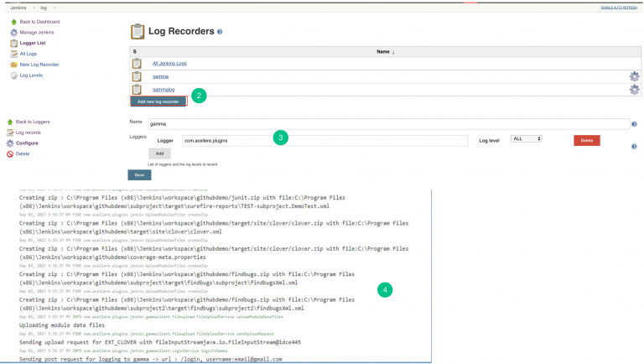Viewport: 644px width, 364px height.
Task: Open the gear settings for gamma recorder
Action: (634, 76)
